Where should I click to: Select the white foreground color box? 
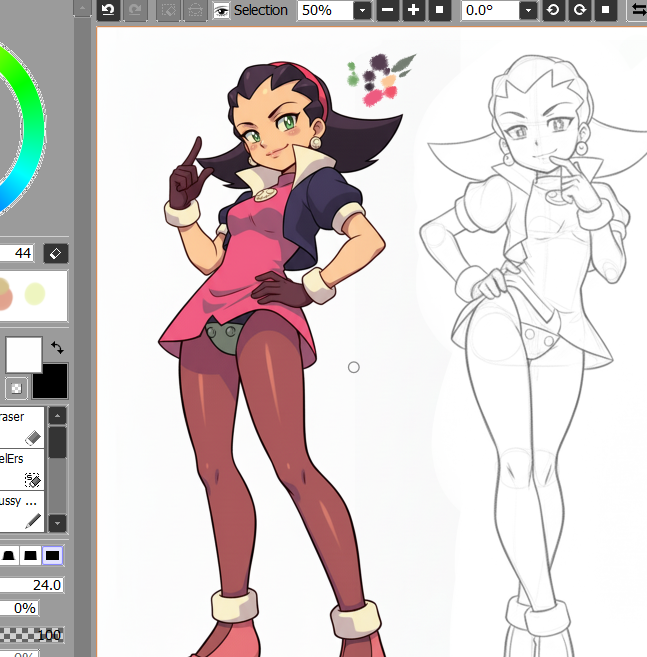tap(23, 354)
